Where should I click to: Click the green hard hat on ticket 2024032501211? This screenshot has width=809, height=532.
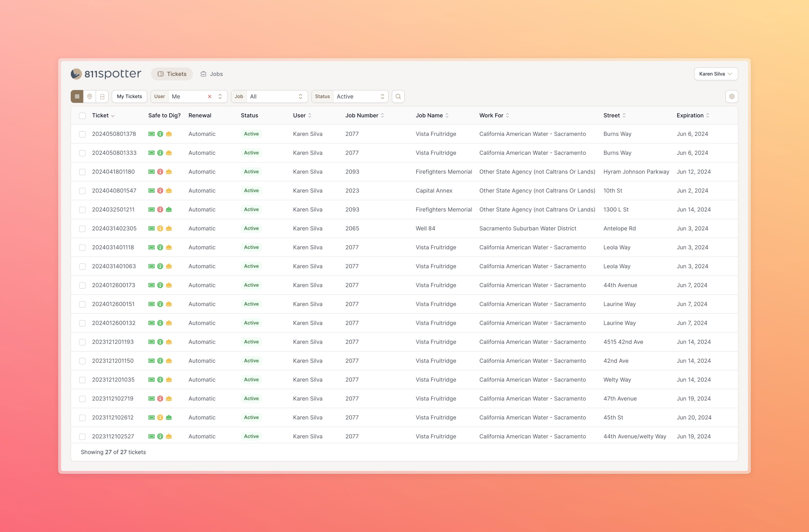169,209
